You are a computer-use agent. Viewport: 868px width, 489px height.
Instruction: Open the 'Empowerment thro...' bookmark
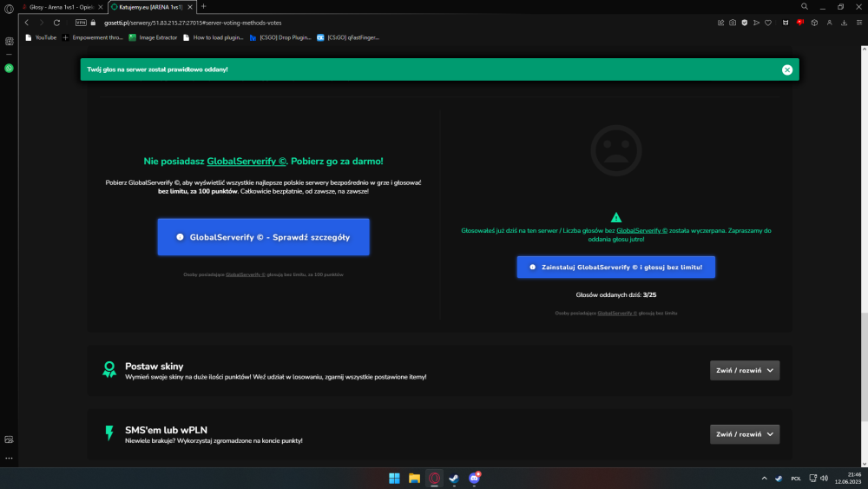[x=93, y=37]
